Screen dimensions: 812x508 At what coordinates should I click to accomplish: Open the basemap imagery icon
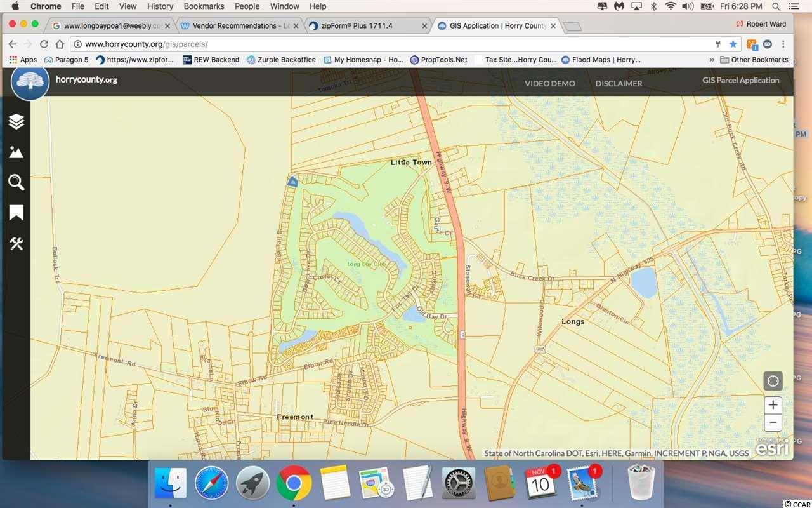(16, 152)
